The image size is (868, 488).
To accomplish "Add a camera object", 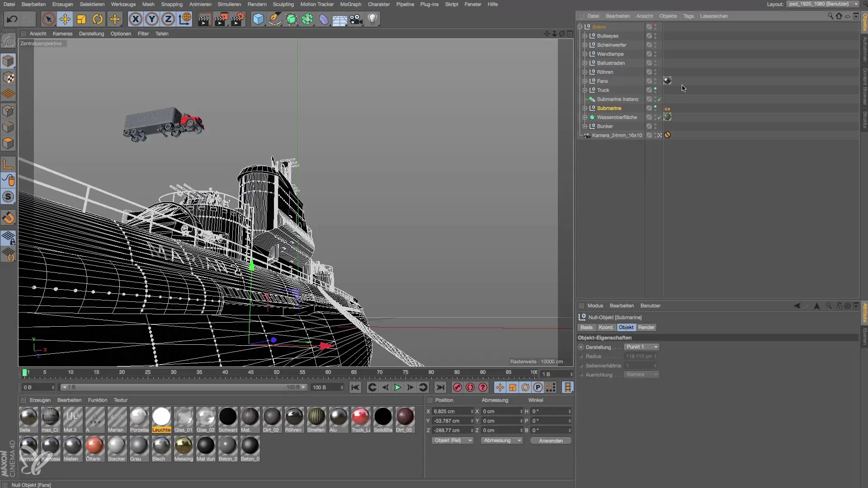I will pyautogui.click(x=356, y=19).
